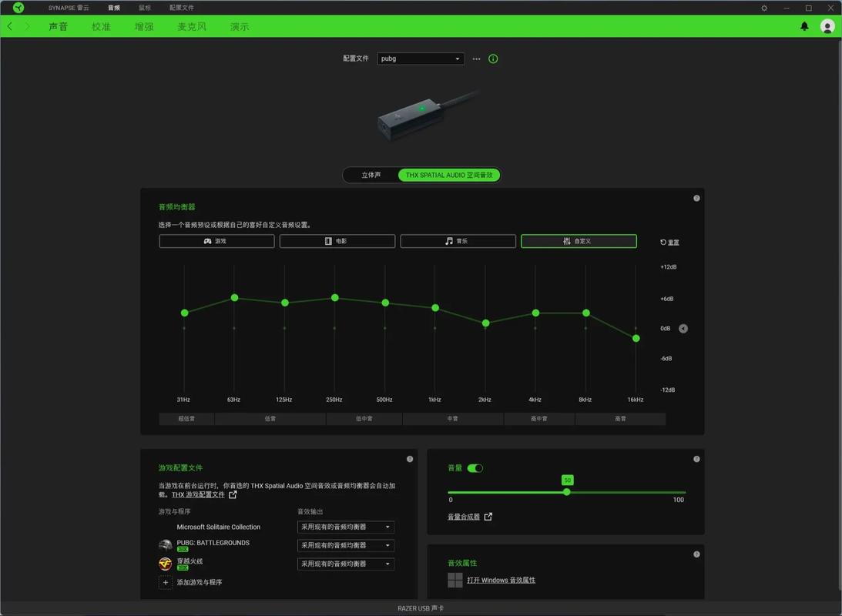Open the Windows 音效属性 link
The width and height of the screenshot is (842, 616).
click(x=501, y=580)
